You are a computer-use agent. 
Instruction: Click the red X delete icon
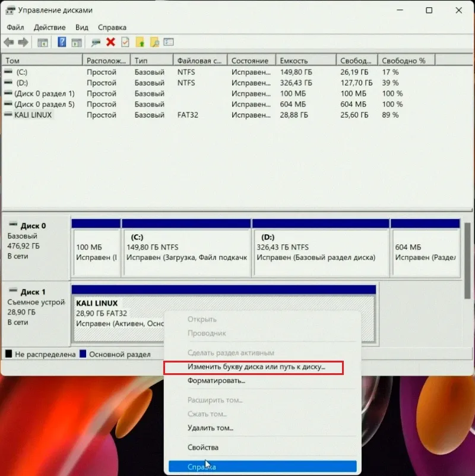[x=110, y=42]
